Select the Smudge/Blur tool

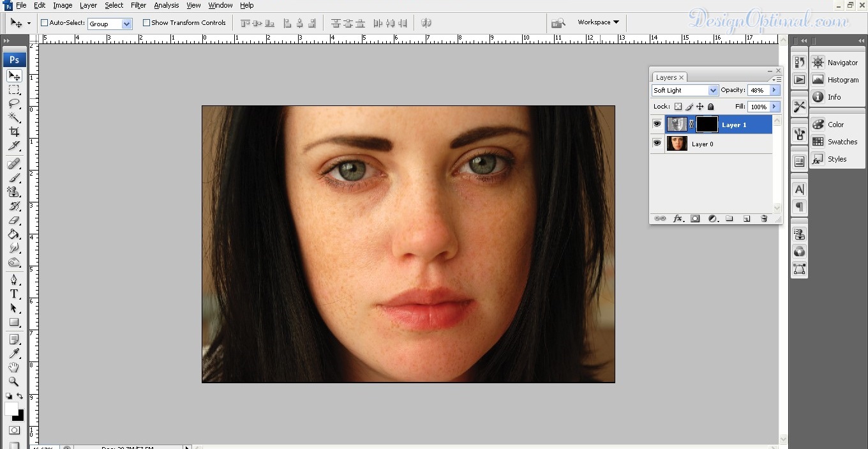pos(14,248)
